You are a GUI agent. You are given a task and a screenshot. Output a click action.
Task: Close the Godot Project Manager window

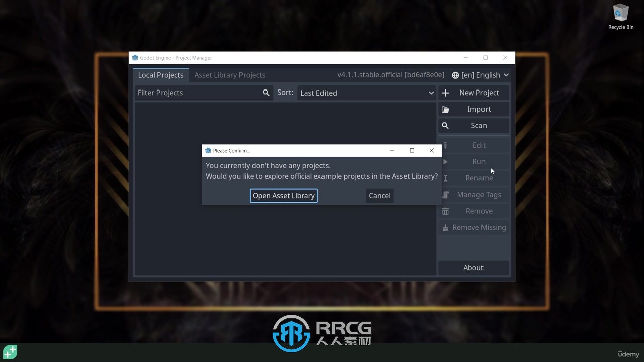click(505, 58)
